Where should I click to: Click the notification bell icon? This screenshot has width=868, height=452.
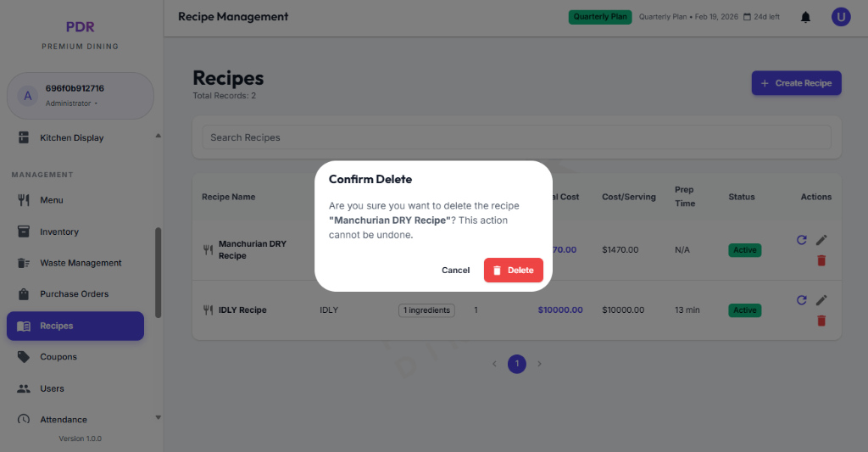pyautogui.click(x=805, y=17)
